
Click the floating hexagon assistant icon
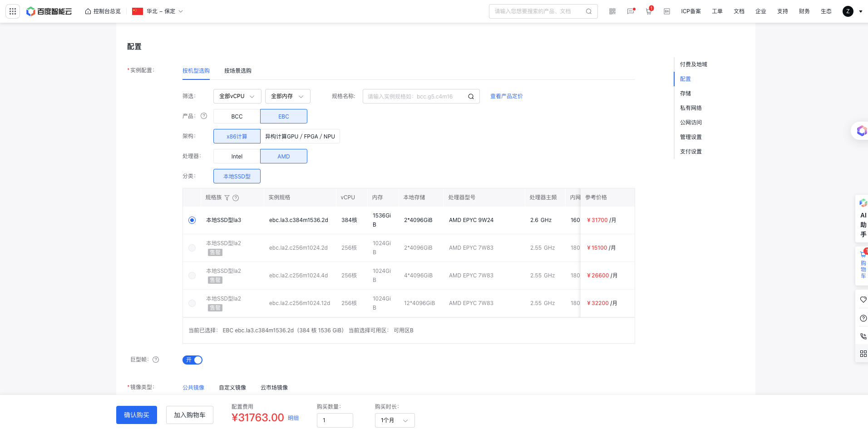click(x=861, y=131)
